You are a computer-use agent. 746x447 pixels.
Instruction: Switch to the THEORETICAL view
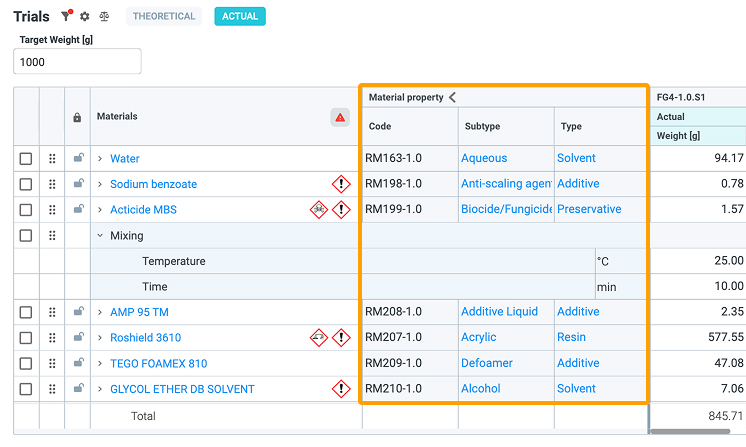tap(164, 16)
